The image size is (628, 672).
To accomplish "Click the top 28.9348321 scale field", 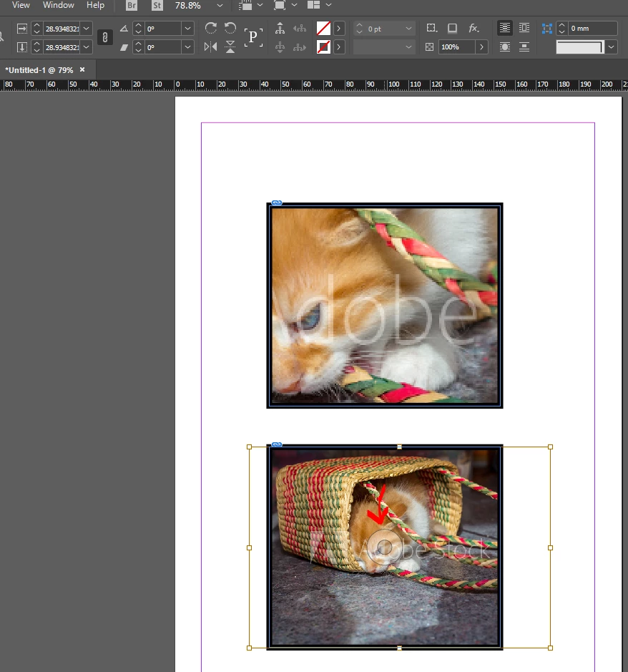I will (x=62, y=29).
